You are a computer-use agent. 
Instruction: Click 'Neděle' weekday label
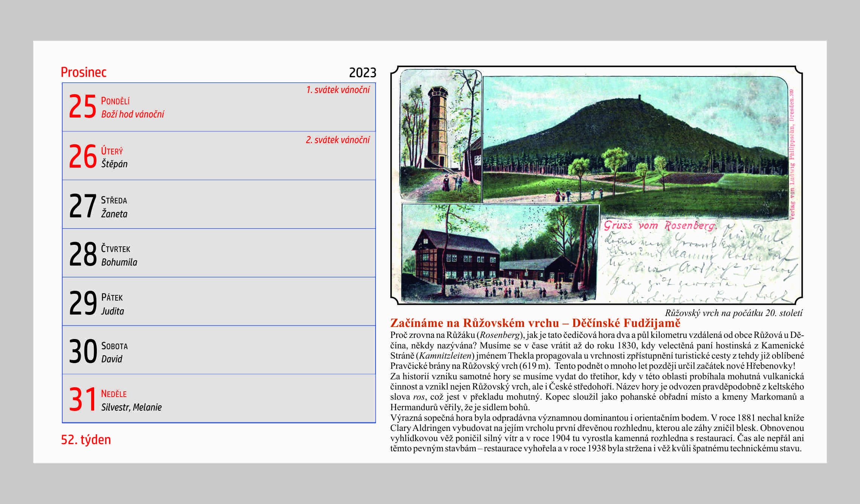[114, 394]
